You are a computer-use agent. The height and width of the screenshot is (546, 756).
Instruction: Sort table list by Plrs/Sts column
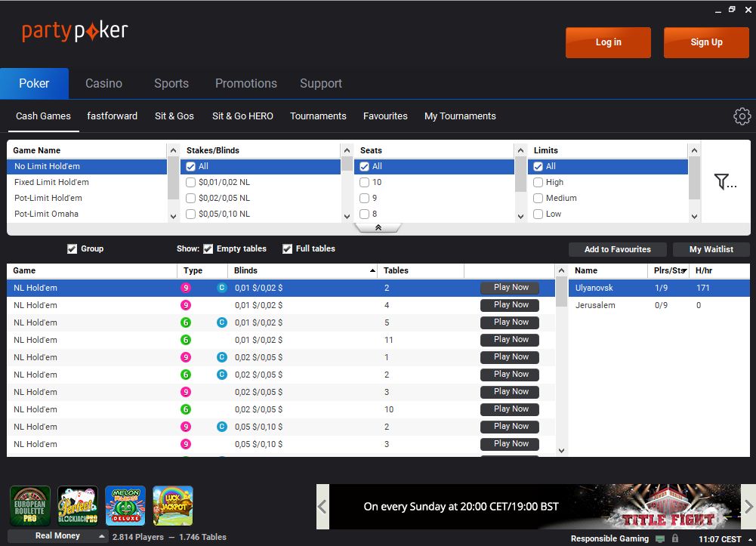point(668,270)
